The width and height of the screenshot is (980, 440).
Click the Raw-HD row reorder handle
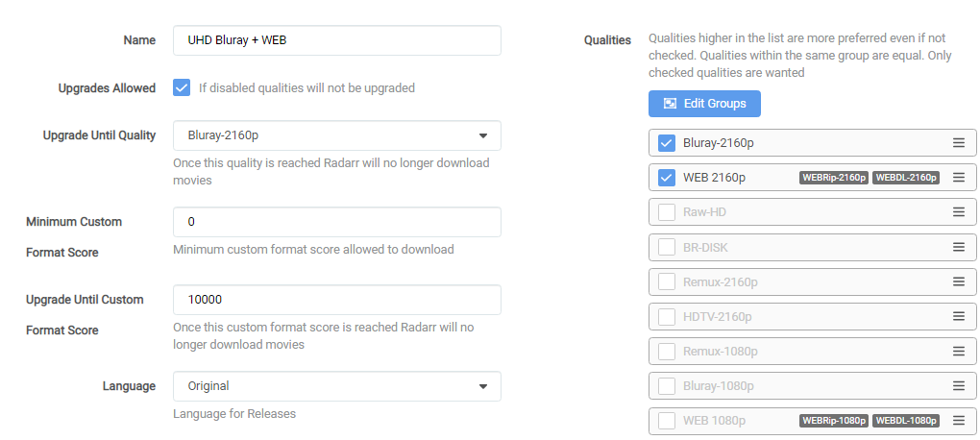pos(958,212)
